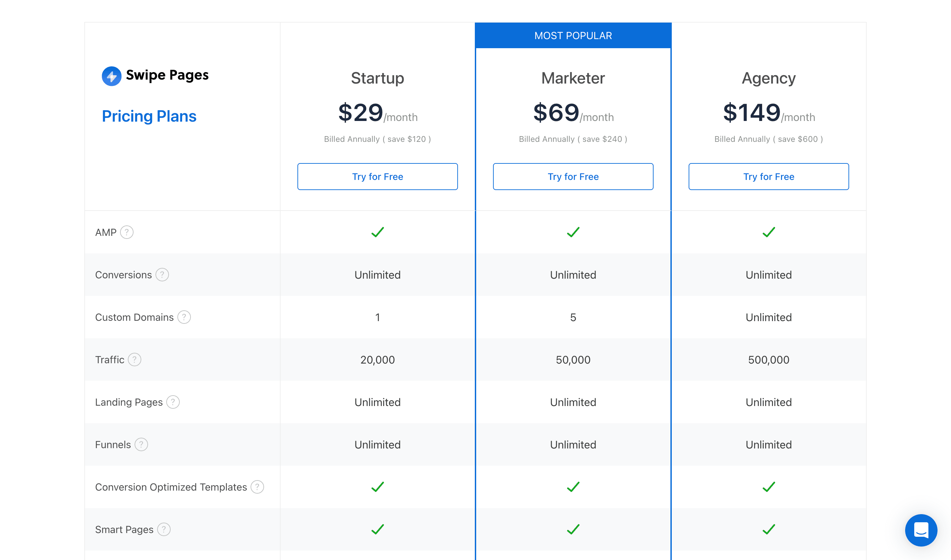
Task: Click the Funnels question mark icon
Action: 142,444
